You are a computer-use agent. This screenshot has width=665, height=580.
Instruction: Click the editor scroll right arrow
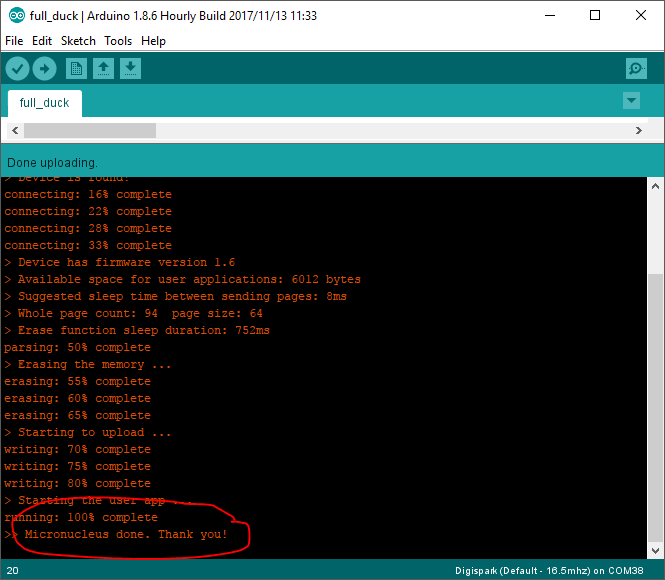639,130
